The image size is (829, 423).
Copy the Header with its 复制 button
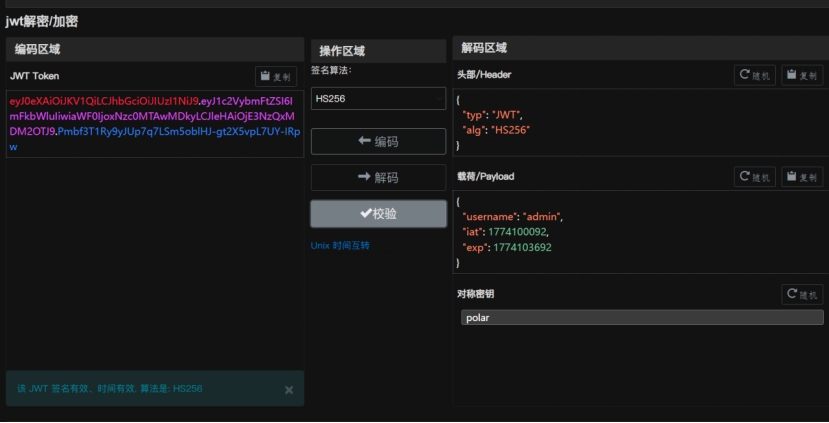point(802,75)
